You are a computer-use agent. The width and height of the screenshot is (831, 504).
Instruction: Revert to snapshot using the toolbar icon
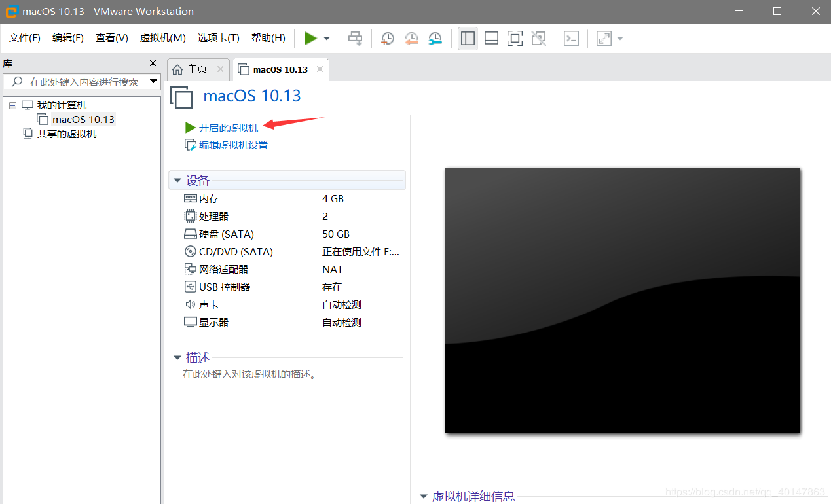411,39
